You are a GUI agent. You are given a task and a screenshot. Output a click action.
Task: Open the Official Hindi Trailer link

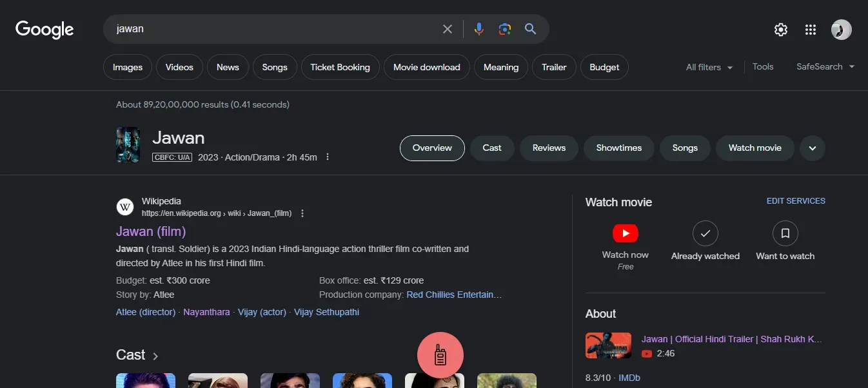tap(732, 339)
